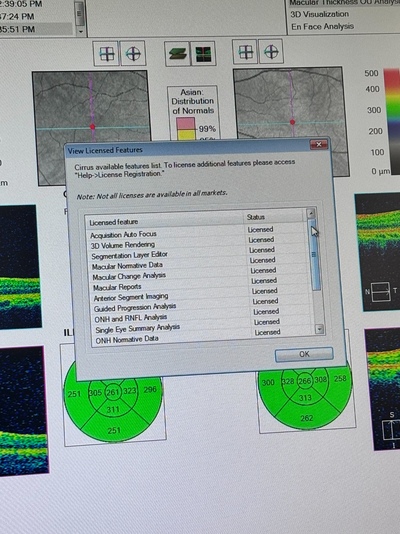The width and height of the screenshot is (400, 534).
Task: Click right ETDRS inferior outer value 262
Action: point(306,418)
